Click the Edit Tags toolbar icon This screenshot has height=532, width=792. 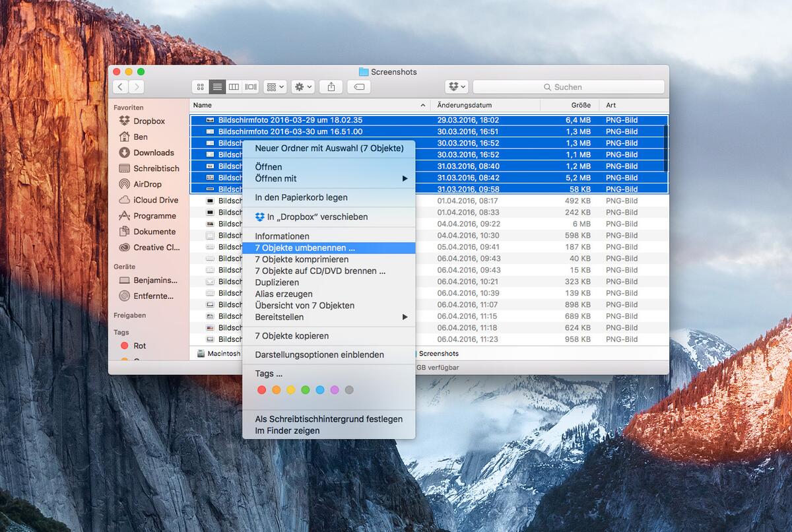point(359,87)
